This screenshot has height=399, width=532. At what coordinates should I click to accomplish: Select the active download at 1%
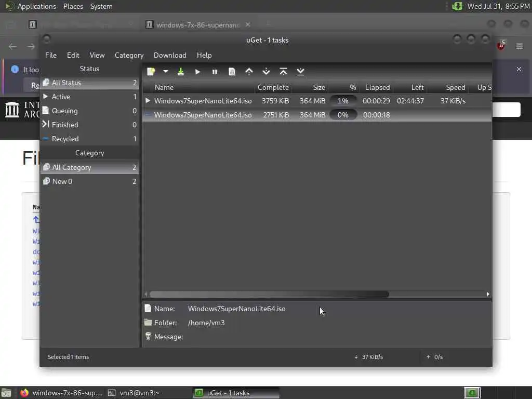317,101
